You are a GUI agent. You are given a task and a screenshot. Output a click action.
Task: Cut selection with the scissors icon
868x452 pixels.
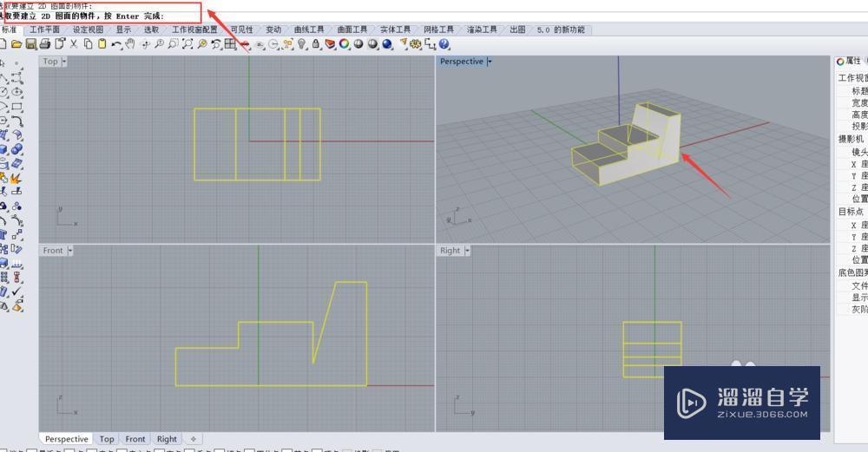(74, 43)
